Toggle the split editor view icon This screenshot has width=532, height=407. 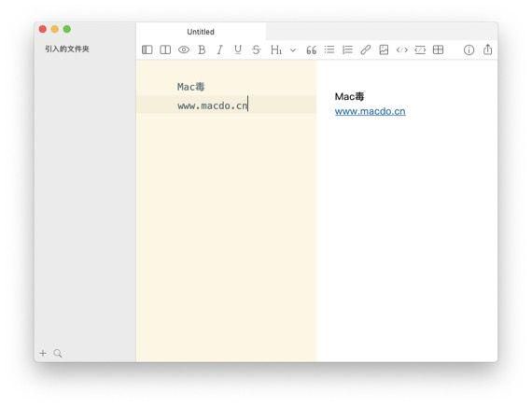165,49
